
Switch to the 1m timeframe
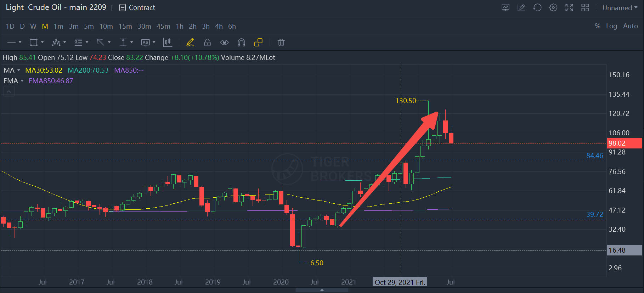pyautogui.click(x=58, y=26)
